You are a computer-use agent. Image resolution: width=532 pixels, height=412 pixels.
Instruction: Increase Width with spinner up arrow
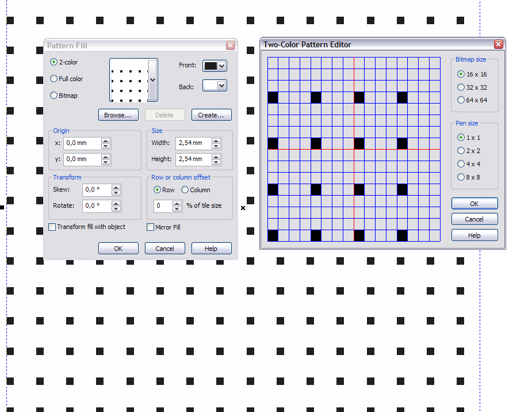(216, 141)
